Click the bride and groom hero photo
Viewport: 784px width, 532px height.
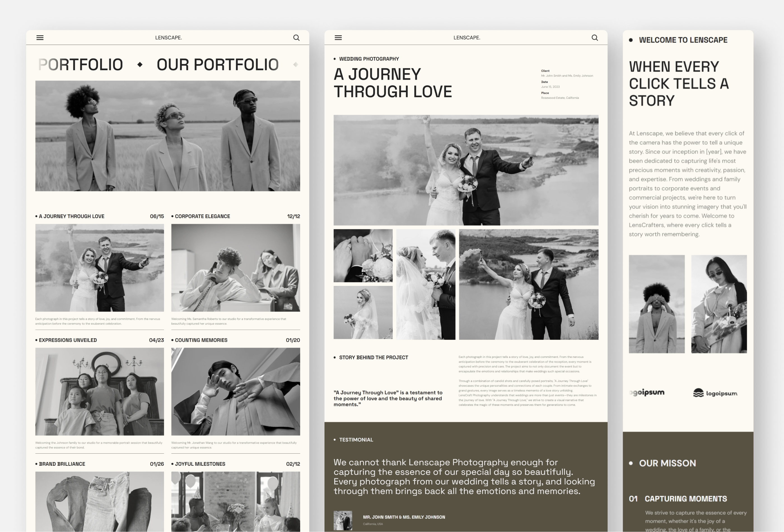[x=466, y=170]
